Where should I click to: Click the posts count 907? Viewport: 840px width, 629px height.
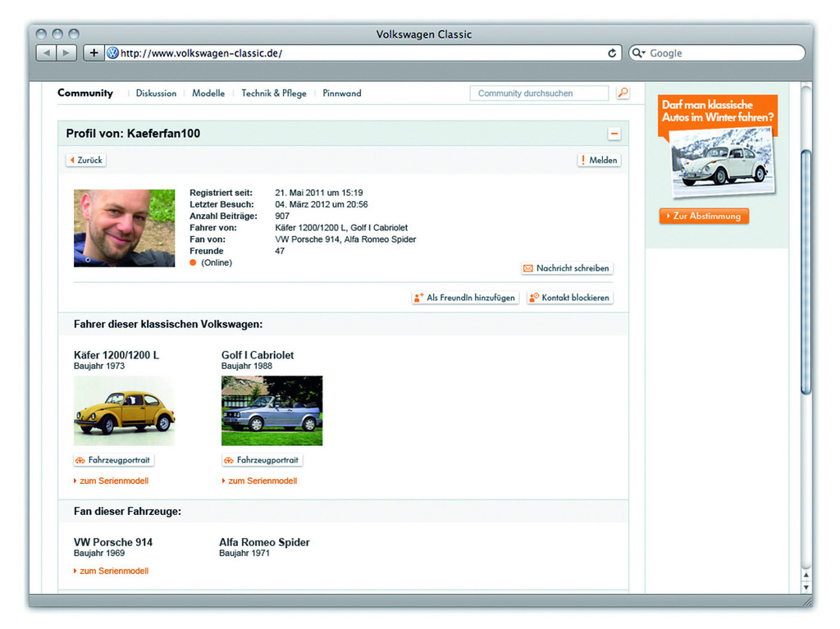282,216
